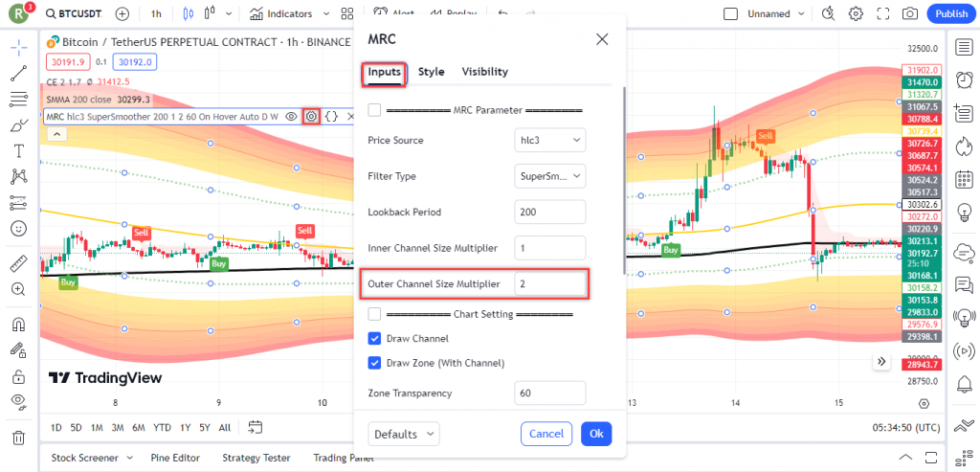The image size is (980, 472).
Task: Open the calendar panel icon
Action: (965, 180)
